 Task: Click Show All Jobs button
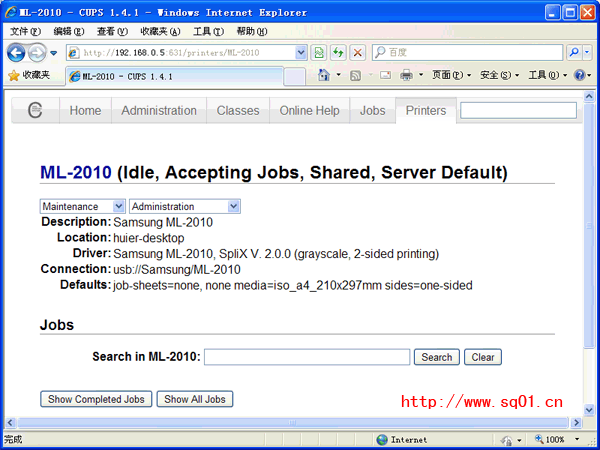coord(195,399)
